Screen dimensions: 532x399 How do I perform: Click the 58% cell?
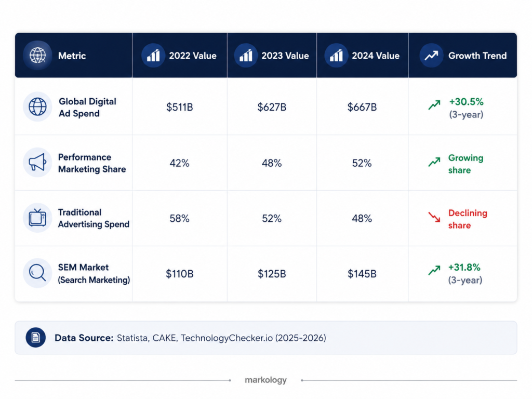(x=179, y=219)
